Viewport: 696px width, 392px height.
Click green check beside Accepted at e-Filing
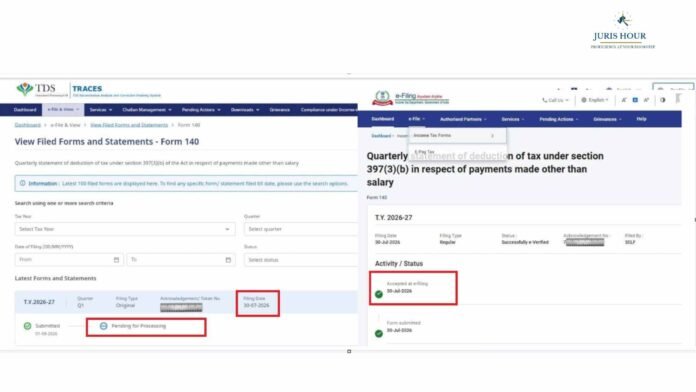[x=379, y=294]
